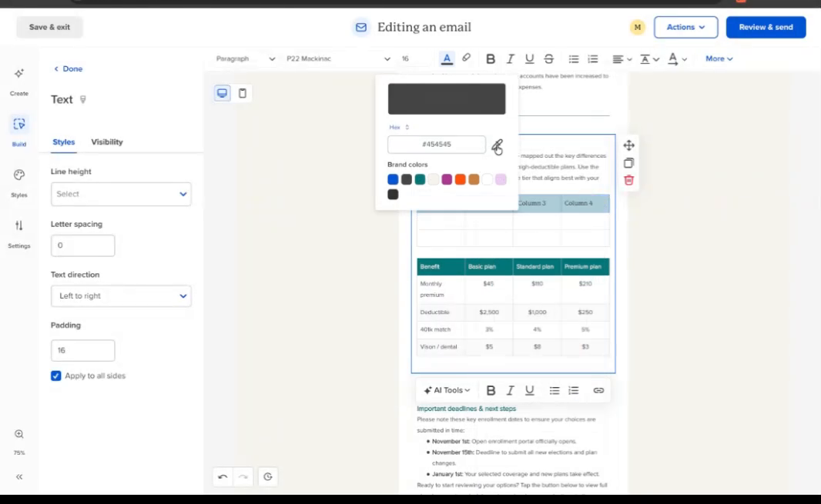Click Save & exit button

[49, 27]
